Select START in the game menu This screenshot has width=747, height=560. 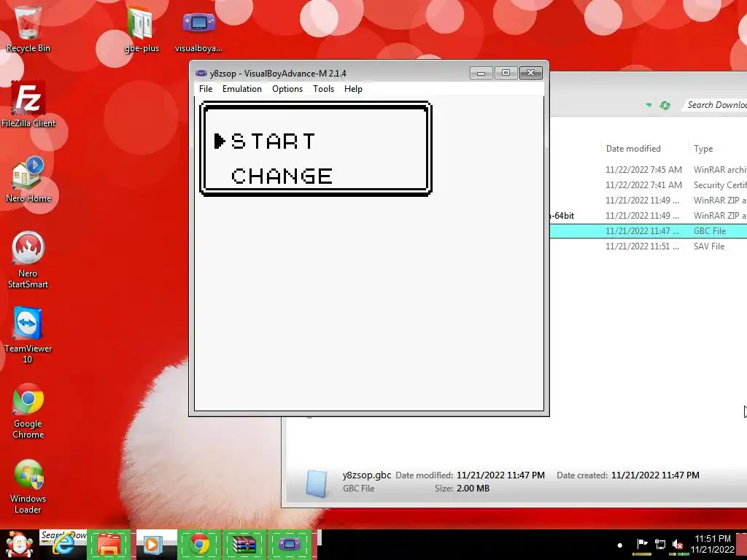pyautogui.click(x=273, y=141)
